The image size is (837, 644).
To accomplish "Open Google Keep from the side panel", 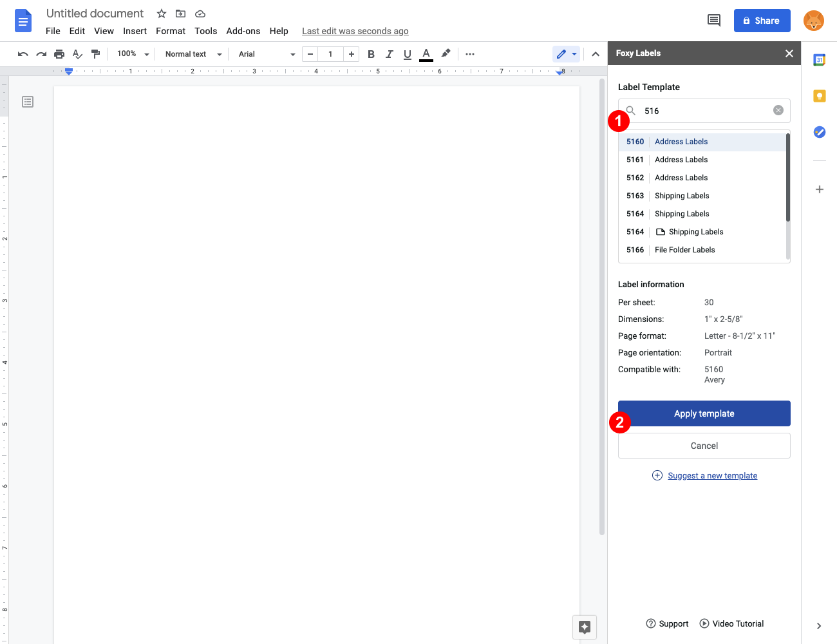I will (x=819, y=95).
